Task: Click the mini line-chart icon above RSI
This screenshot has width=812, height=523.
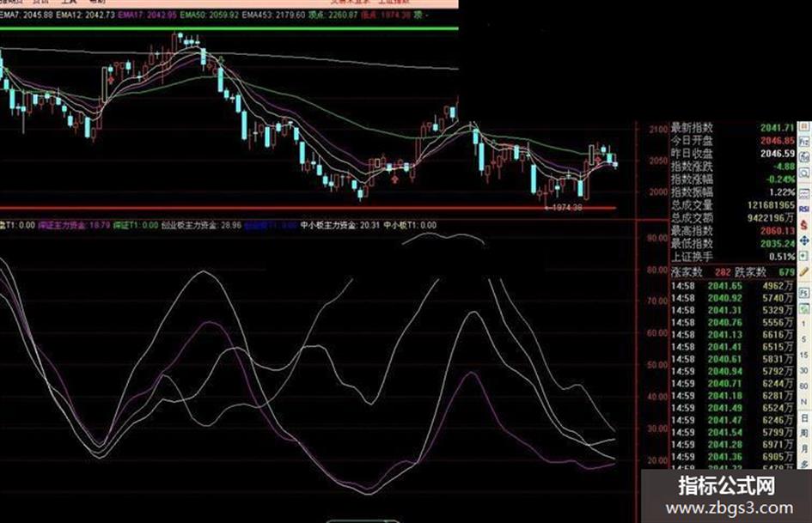Action: 804,194
